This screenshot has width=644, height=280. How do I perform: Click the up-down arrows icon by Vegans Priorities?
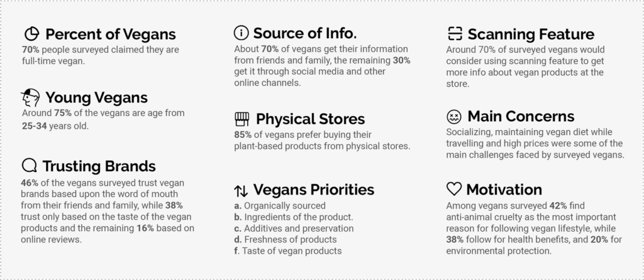click(241, 190)
